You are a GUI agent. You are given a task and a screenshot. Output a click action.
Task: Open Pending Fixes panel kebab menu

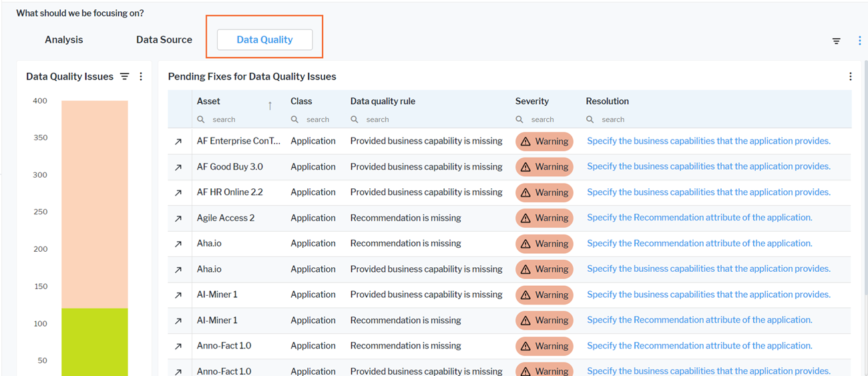850,77
